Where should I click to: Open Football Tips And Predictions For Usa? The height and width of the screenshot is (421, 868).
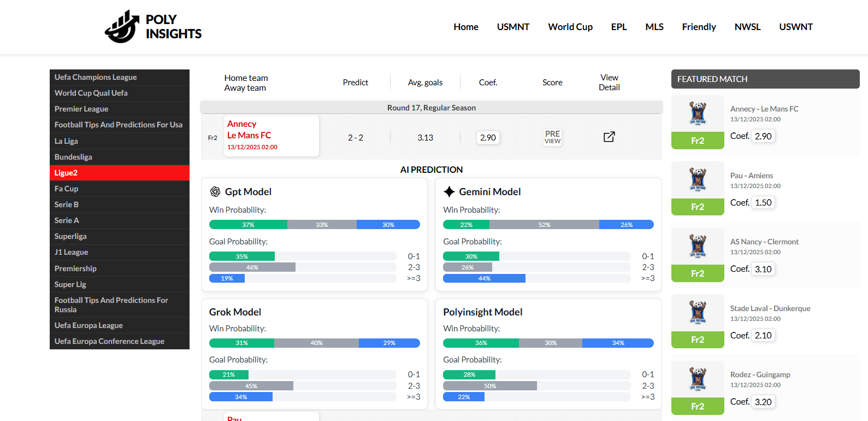coord(120,125)
